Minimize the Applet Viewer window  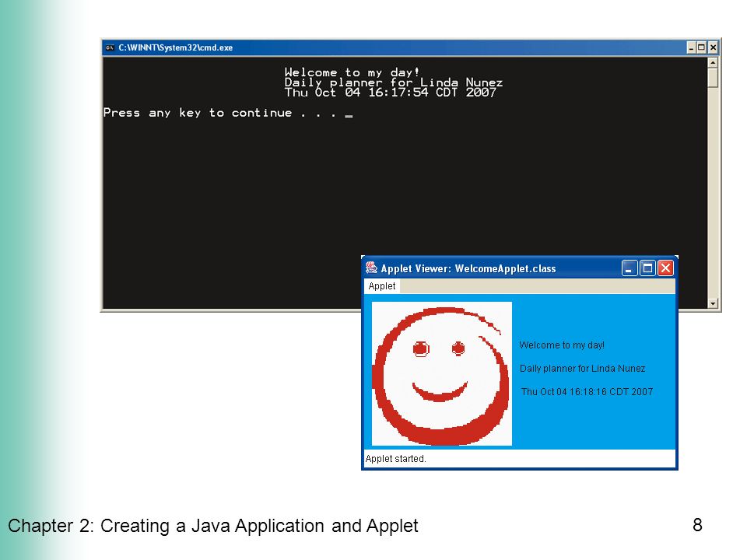click(630, 268)
